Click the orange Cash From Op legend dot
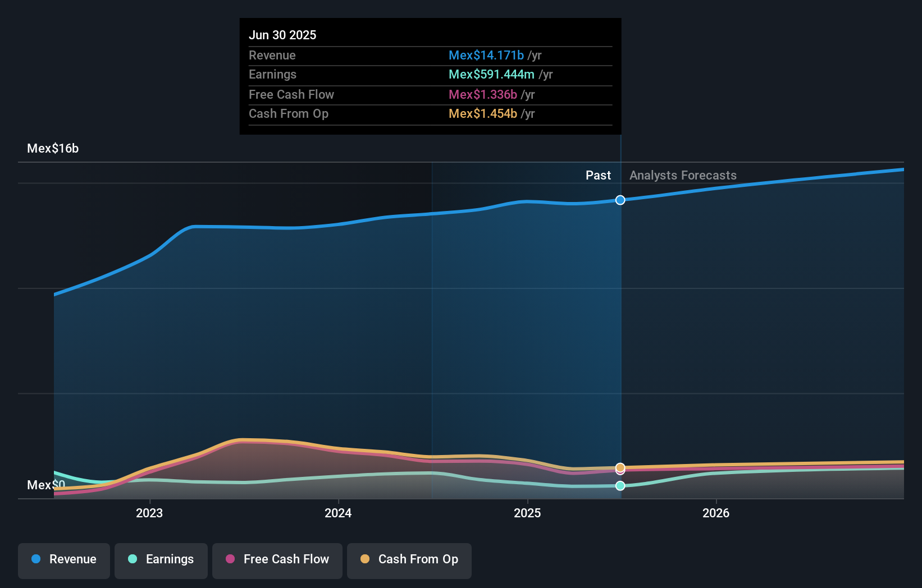922x588 pixels. click(365, 559)
